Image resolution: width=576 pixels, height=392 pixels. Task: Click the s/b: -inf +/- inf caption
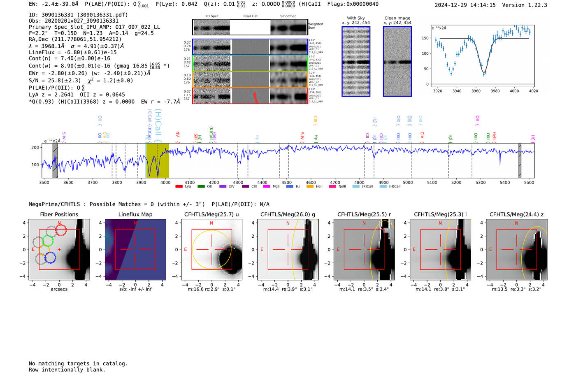(135, 289)
